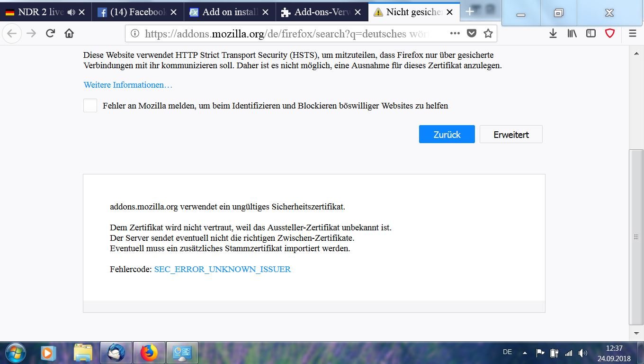Click the red shield extension icon
The width and height of the screenshot is (644, 364).
[610, 33]
